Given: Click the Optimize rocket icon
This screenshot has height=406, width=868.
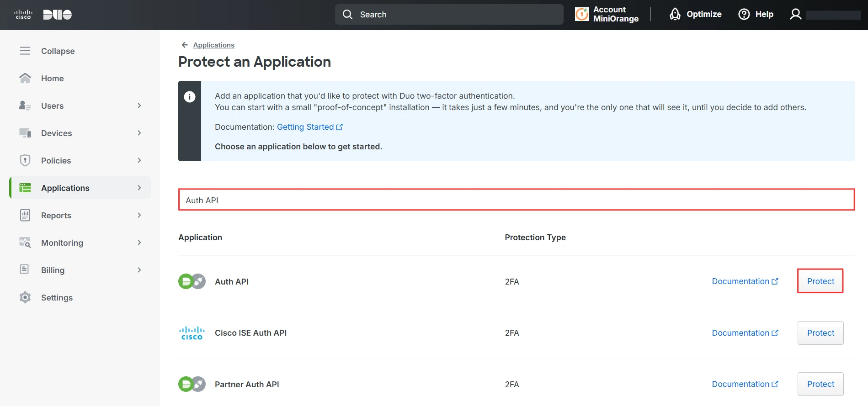Looking at the screenshot, I should click(x=675, y=14).
